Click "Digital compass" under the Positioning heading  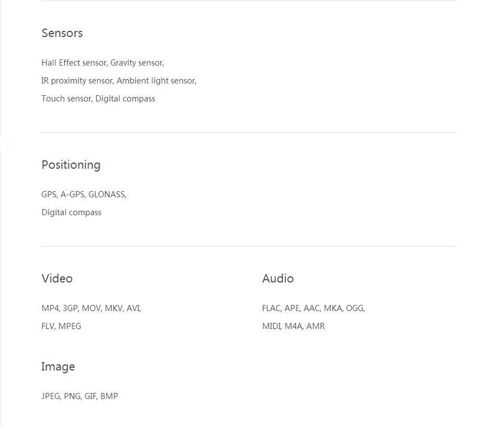click(x=71, y=212)
